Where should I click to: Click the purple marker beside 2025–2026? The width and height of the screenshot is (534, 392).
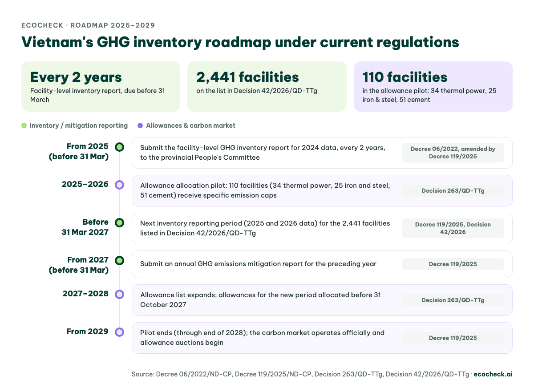[119, 185]
